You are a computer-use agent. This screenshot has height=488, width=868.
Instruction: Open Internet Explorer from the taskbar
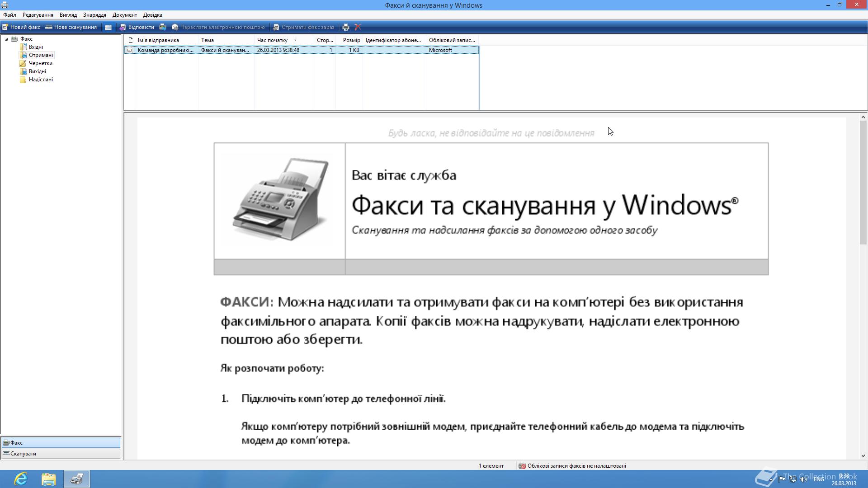pyautogui.click(x=21, y=479)
